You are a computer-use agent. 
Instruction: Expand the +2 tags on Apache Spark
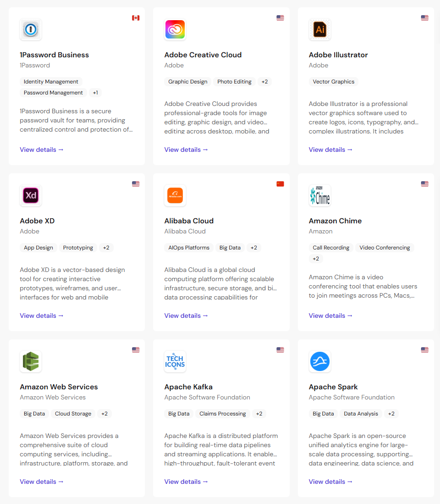point(391,413)
